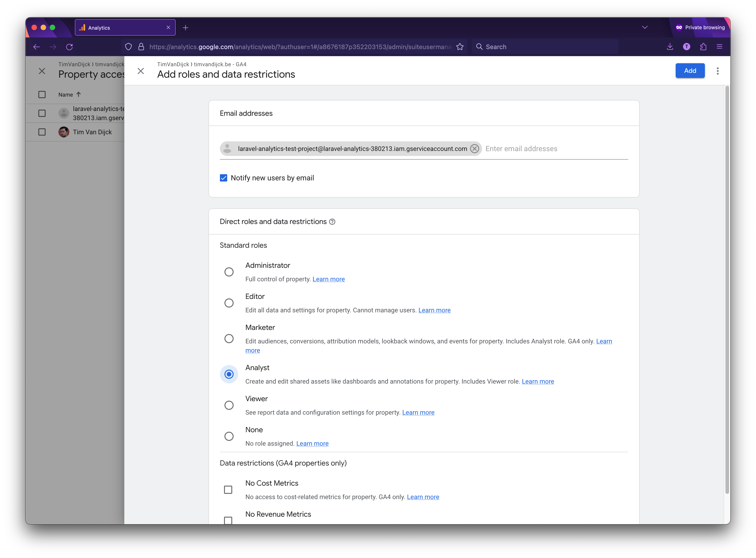Select the Administrator role
The width and height of the screenshot is (756, 558).
(229, 271)
